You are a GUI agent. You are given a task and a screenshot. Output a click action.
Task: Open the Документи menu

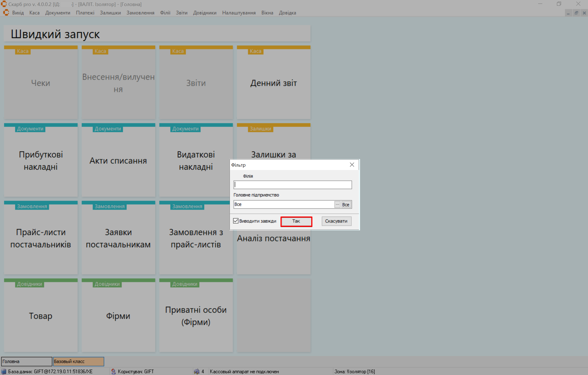pos(57,13)
